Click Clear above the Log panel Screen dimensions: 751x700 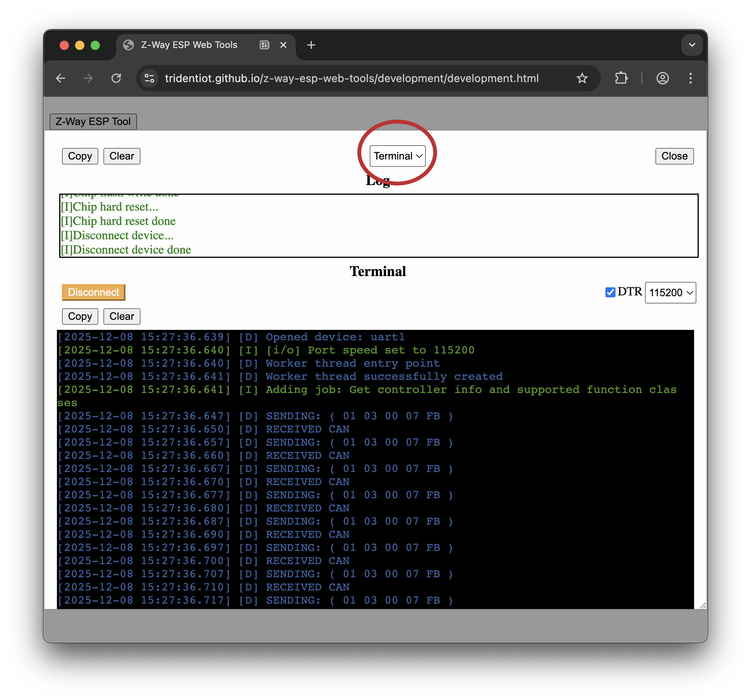point(122,156)
